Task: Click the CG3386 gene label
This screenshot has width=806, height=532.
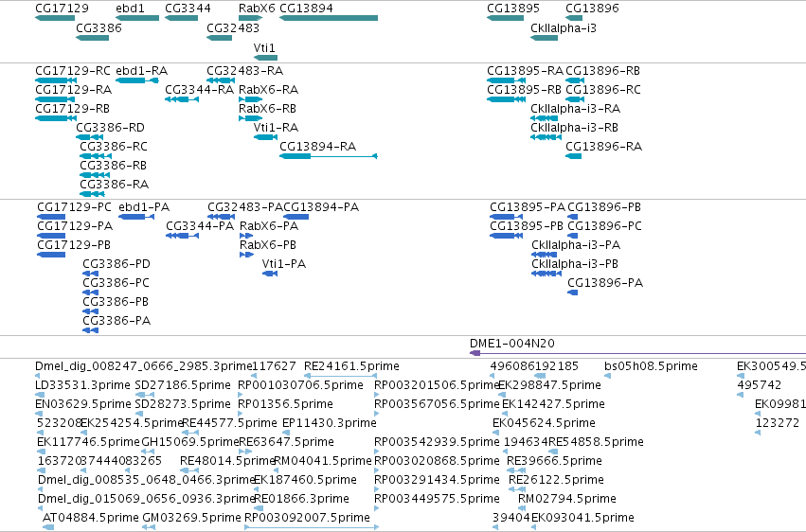Action: (x=99, y=27)
